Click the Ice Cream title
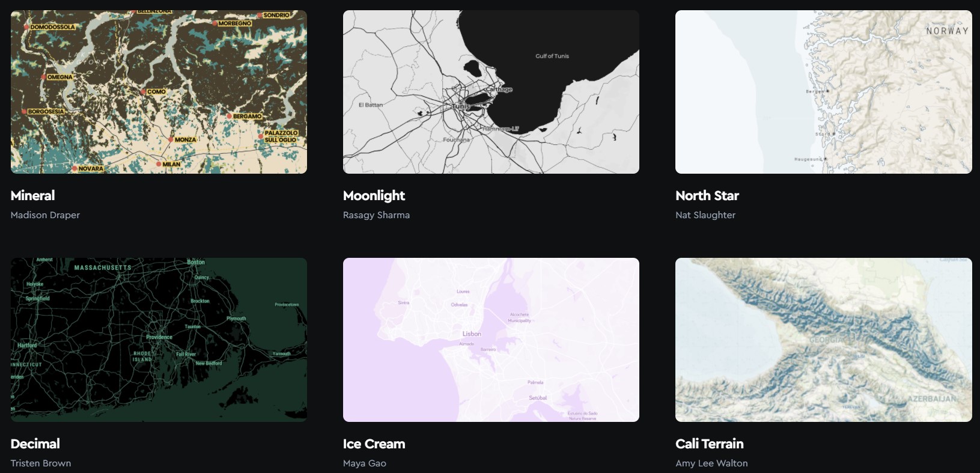The width and height of the screenshot is (980, 473). (374, 444)
